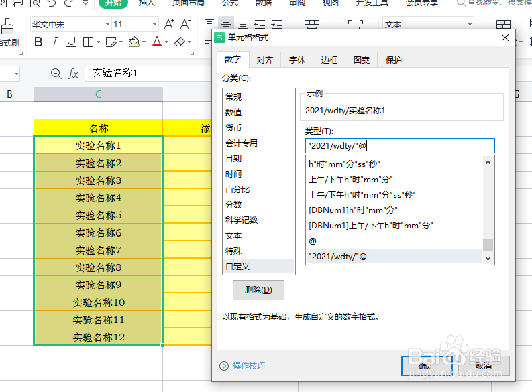Click the 确定 button
This screenshot has width=532, height=392.
tap(427, 366)
